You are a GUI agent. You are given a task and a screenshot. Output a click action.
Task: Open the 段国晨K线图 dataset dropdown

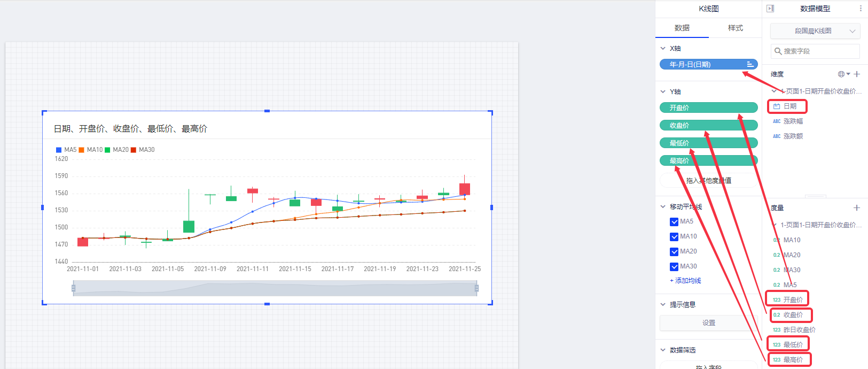tap(815, 31)
